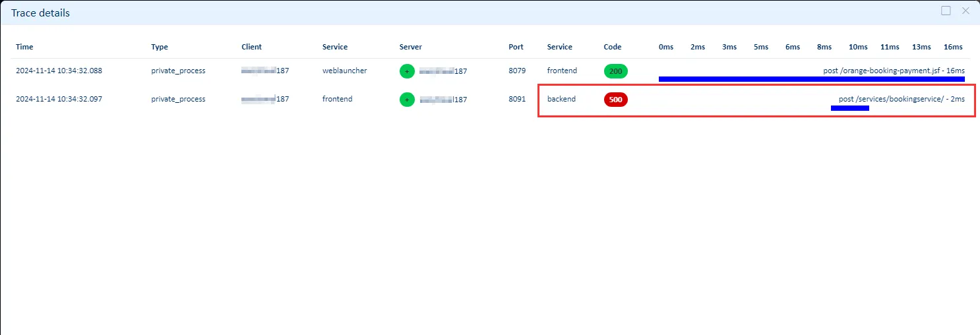Click the Type column header
This screenshot has width=980, height=335.
[160, 47]
